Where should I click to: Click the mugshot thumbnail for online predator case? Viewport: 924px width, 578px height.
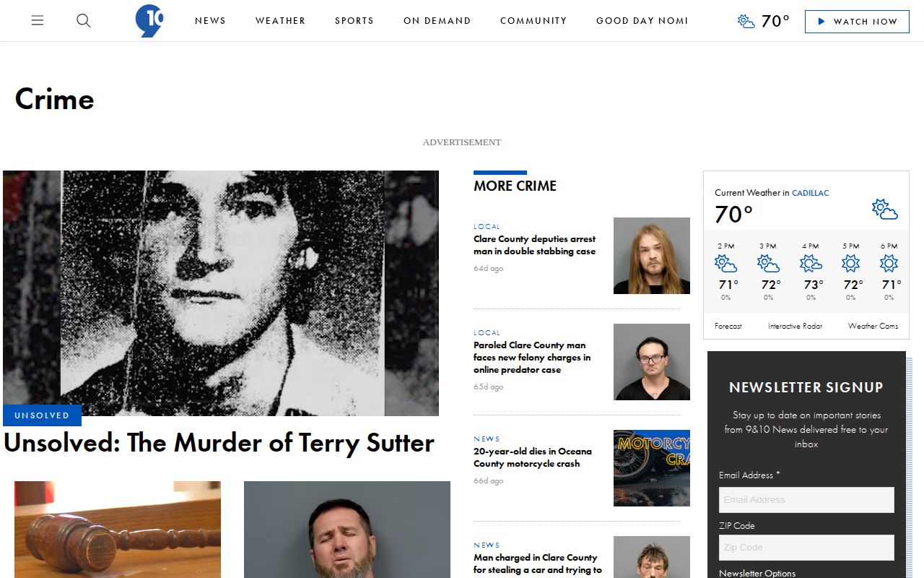click(x=652, y=362)
